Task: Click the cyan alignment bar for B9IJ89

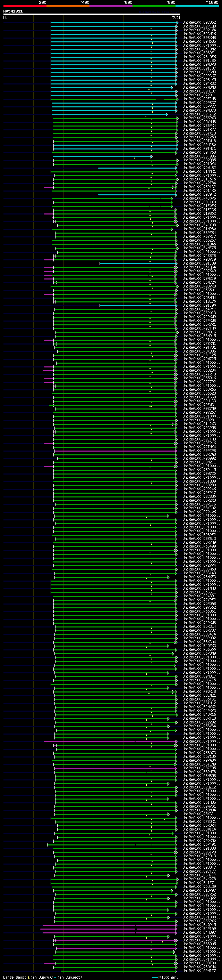Action: pyautogui.click(x=138, y=263)
